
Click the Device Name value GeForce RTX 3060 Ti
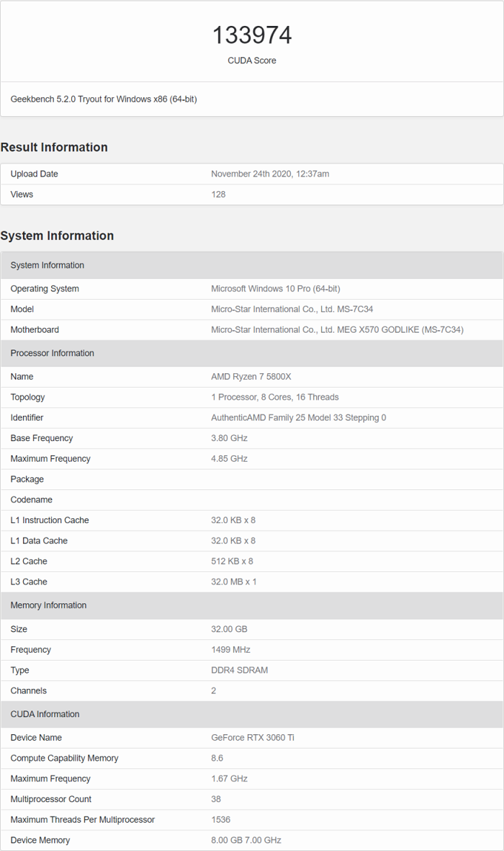(x=253, y=738)
